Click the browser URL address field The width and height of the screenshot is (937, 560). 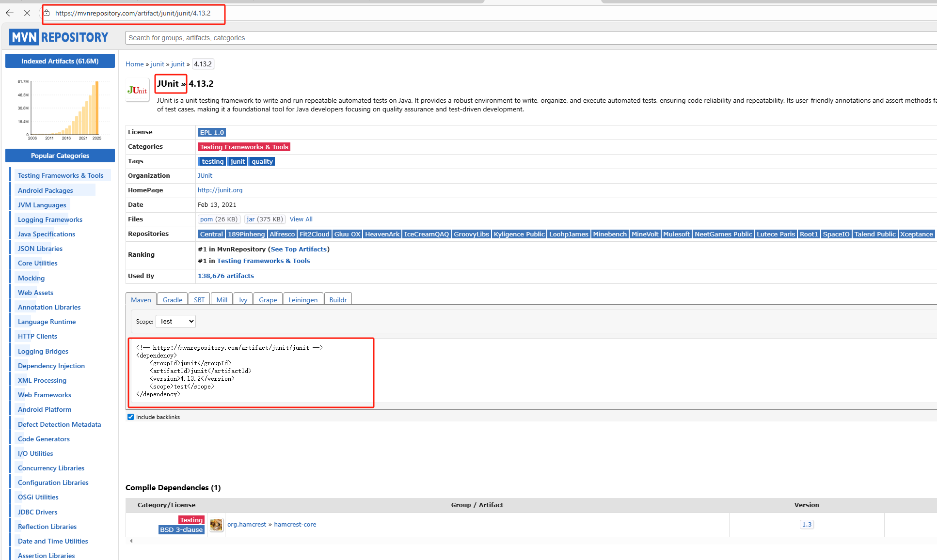133,13
